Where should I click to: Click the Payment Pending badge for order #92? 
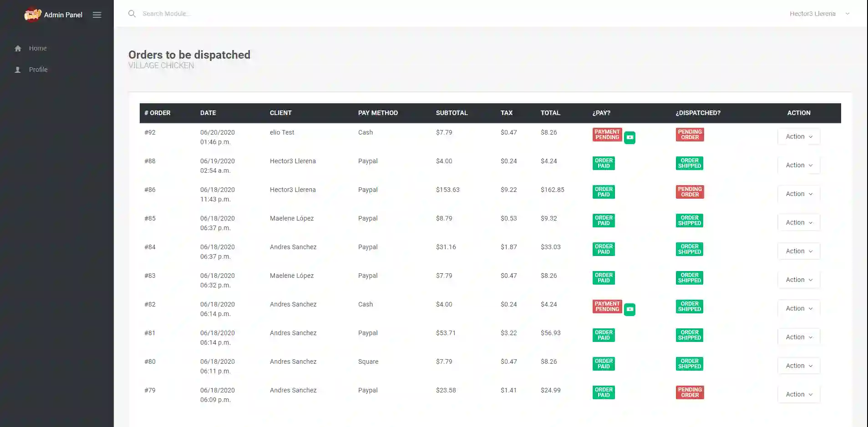pyautogui.click(x=607, y=135)
